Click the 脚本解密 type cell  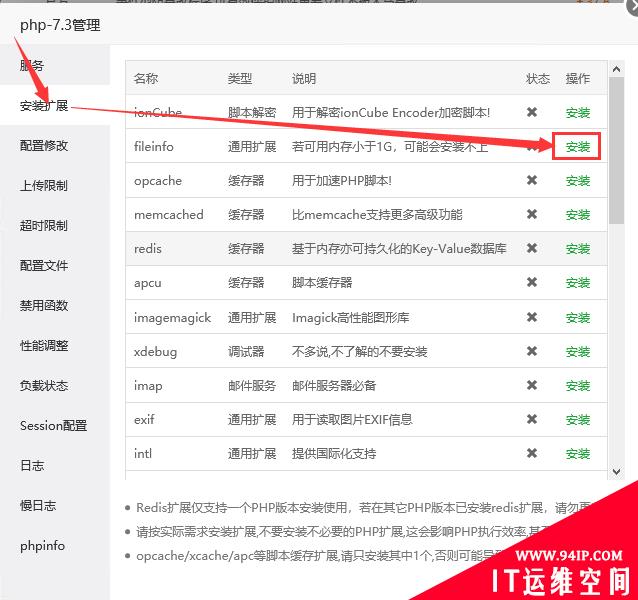coord(252,113)
